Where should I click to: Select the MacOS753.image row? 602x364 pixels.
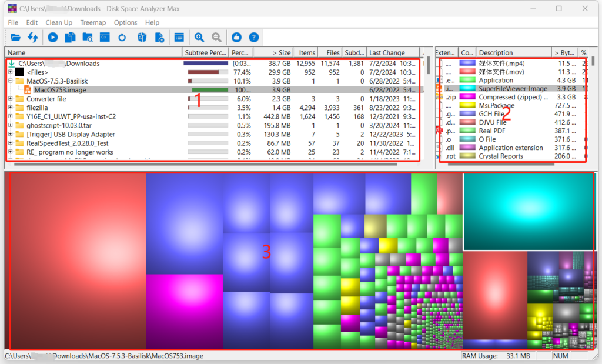click(x=215, y=90)
